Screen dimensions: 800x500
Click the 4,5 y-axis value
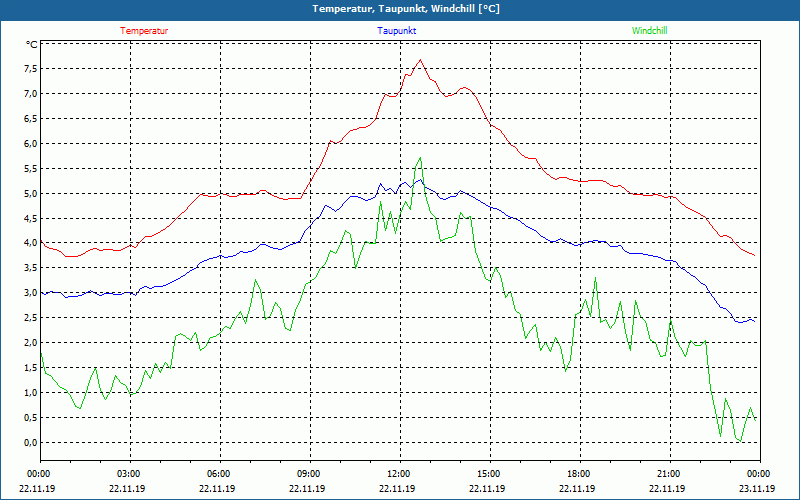click(31, 219)
